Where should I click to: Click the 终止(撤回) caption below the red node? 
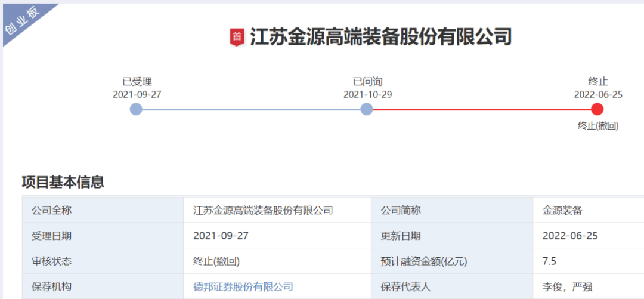pyautogui.click(x=597, y=126)
